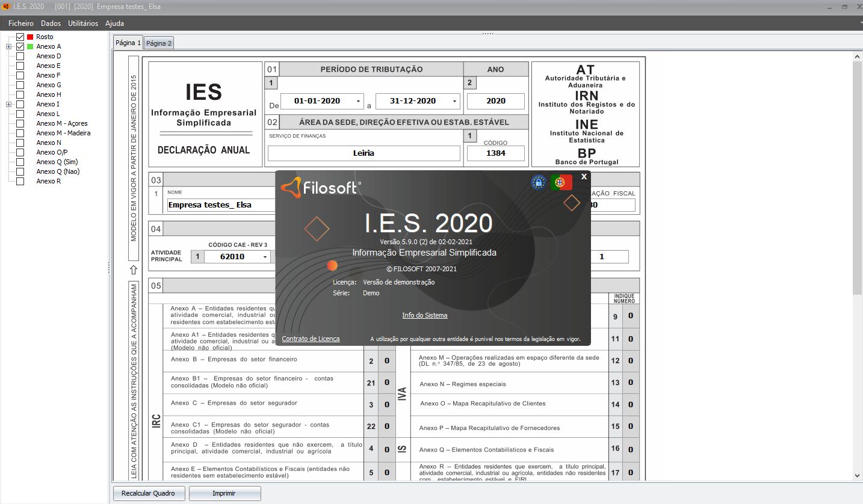
Task: Click the Filosoft logo in splash dialog
Action: [321, 187]
